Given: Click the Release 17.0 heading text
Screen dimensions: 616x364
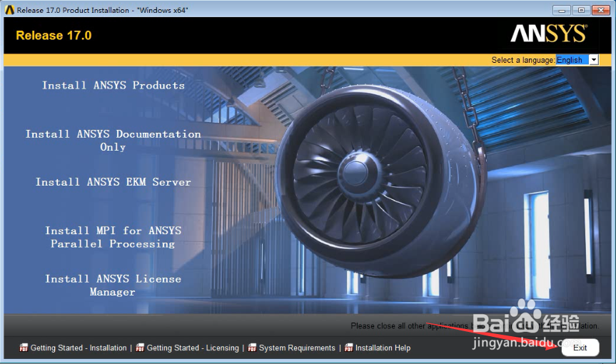Looking at the screenshot, I should point(54,36).
